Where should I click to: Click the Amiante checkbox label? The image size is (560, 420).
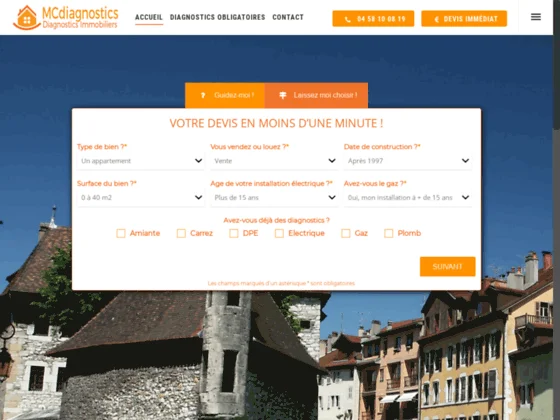click(x=145, y=233)
